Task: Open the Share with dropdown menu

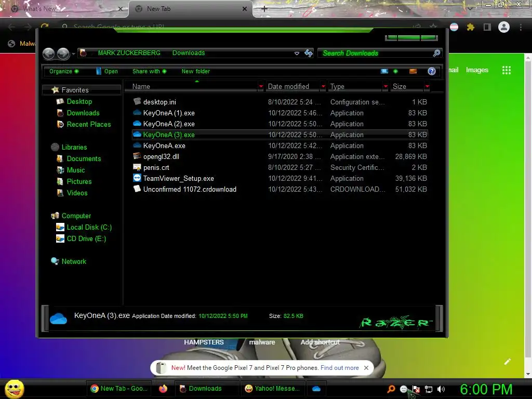Action: click(149, 71)
